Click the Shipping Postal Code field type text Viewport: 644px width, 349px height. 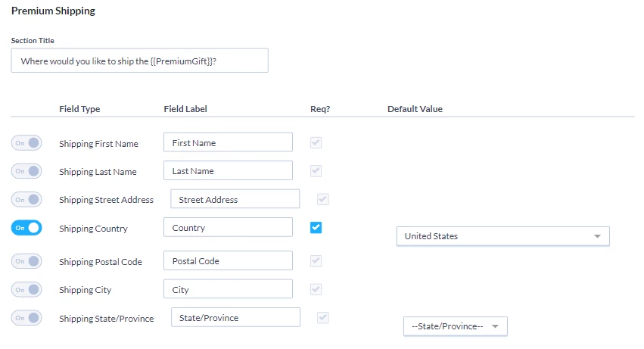point(101,262)
